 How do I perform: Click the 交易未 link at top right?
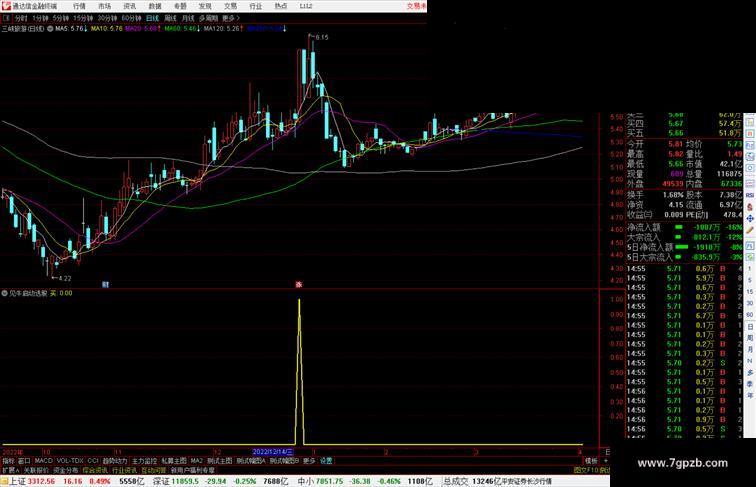(417, 6)
